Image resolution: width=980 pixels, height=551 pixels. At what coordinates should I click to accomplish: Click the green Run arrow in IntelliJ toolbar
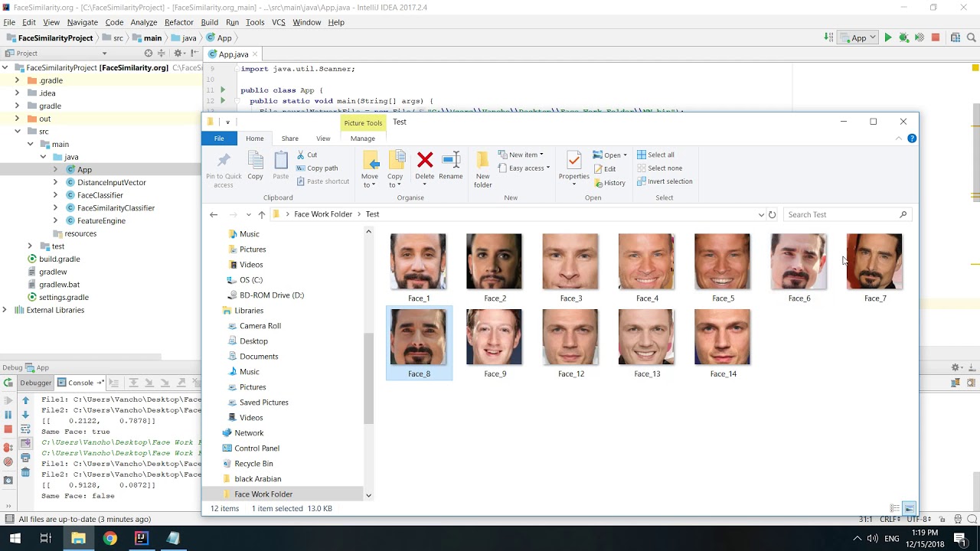click(888, 37)
